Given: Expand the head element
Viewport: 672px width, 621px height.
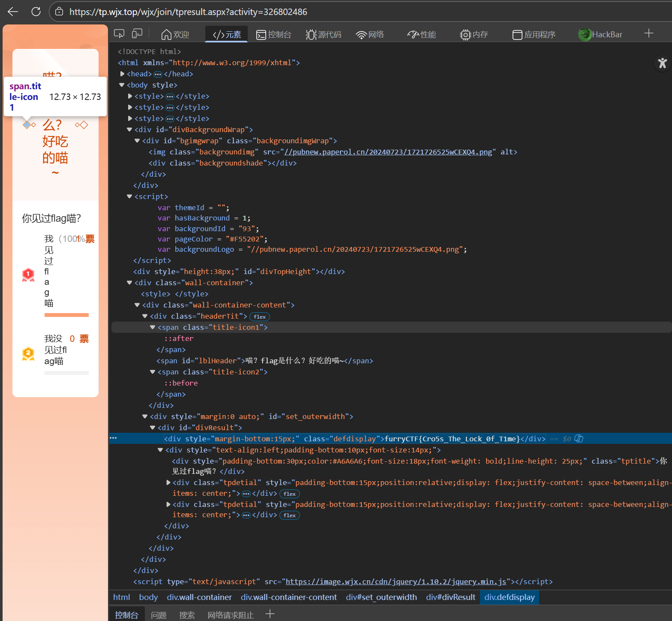Looking at the screenshot, I should (123, 74).
